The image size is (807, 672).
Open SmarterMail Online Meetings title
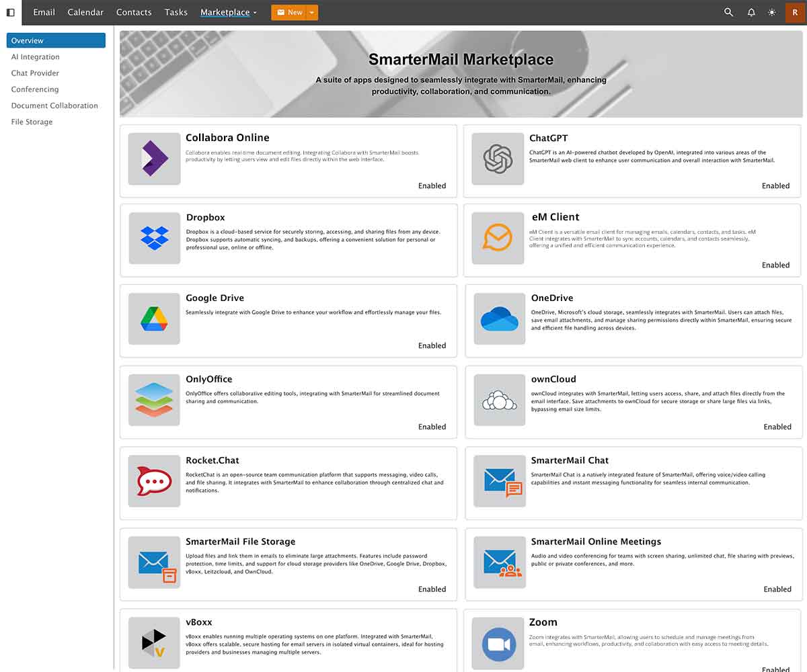coord(597,542)
